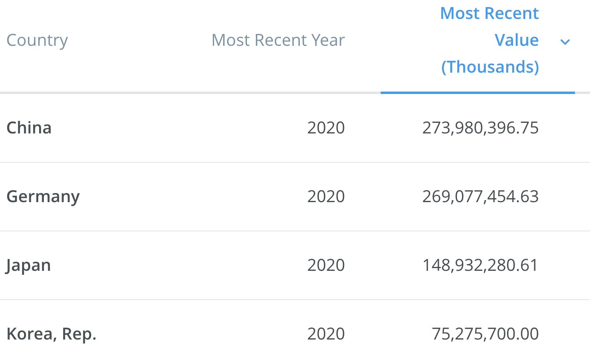The height and width of the screenshot is (364, 590).
Task: Select China's 2020 year cell
Action: point(326,128)
